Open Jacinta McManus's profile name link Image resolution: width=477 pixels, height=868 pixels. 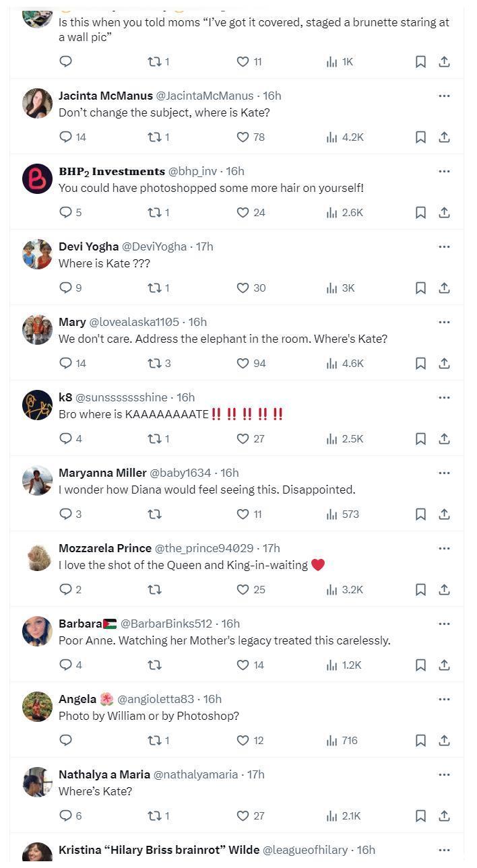[x=105, y=96]
